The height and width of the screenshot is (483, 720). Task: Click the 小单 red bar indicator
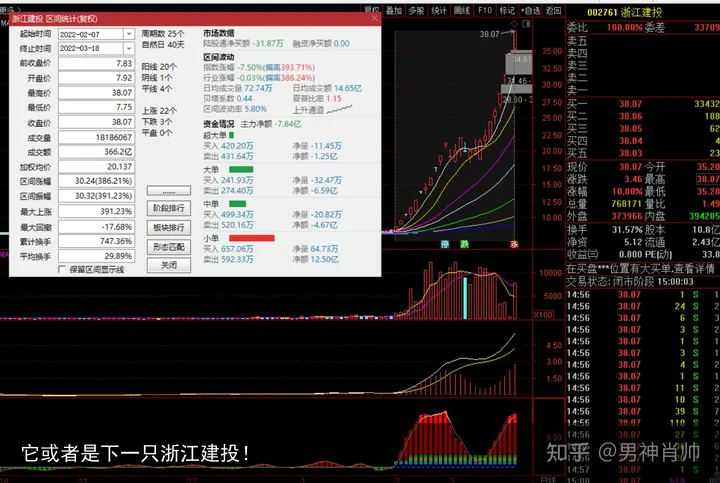click(252, 238)
